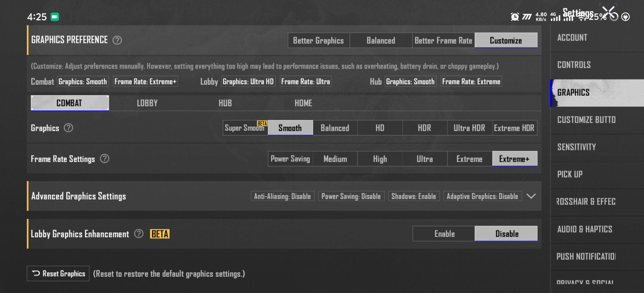Click Lobby Graphics Enhancement help icon

coord(139,234)
